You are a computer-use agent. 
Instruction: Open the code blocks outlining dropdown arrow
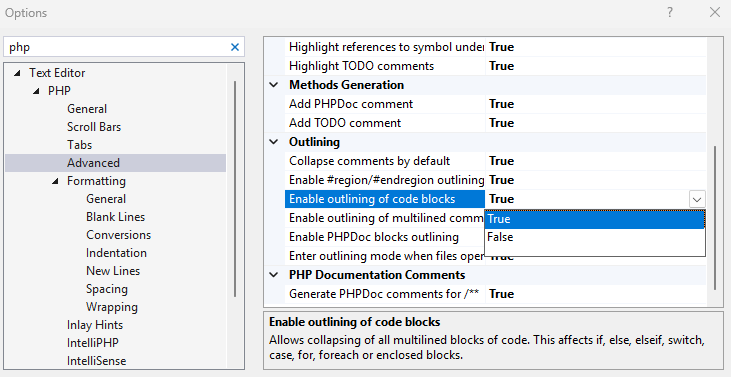(x=697, y=199)
